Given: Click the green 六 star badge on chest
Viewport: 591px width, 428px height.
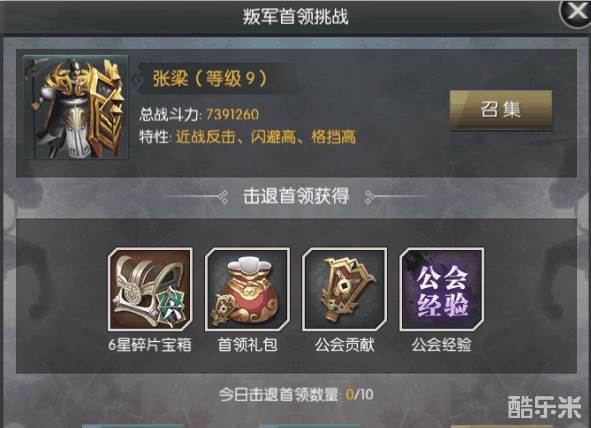Looking at the screenshot, I should 172,307.
